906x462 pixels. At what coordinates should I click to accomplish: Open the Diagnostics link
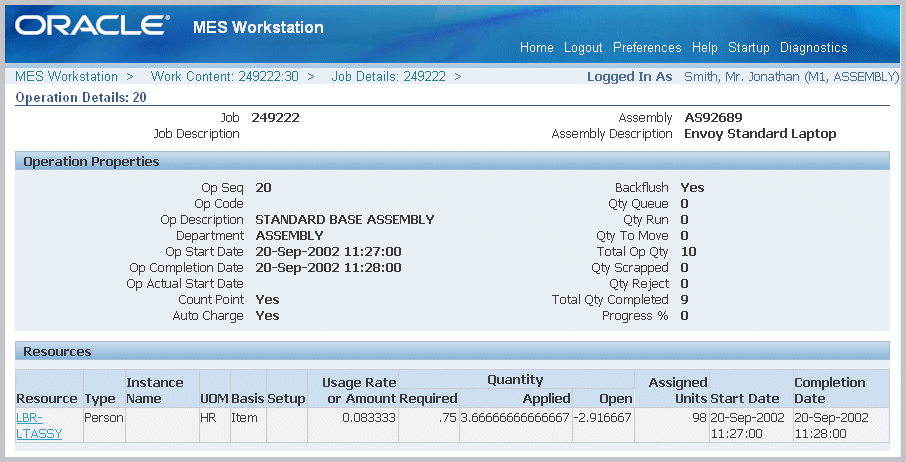point(814,48)
